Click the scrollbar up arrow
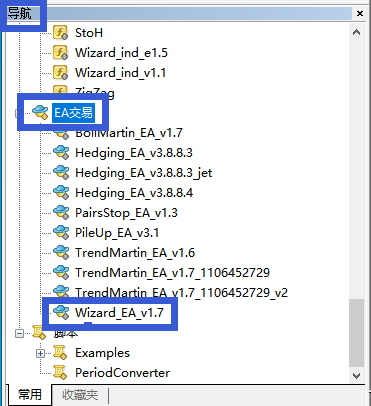 [x=356, y=32]
